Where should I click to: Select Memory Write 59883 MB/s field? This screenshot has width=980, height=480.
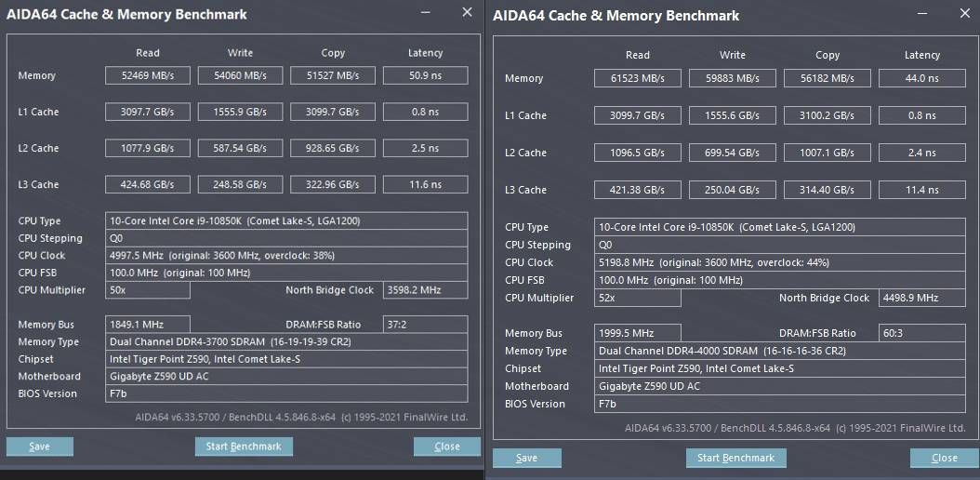tap(733, 78)
